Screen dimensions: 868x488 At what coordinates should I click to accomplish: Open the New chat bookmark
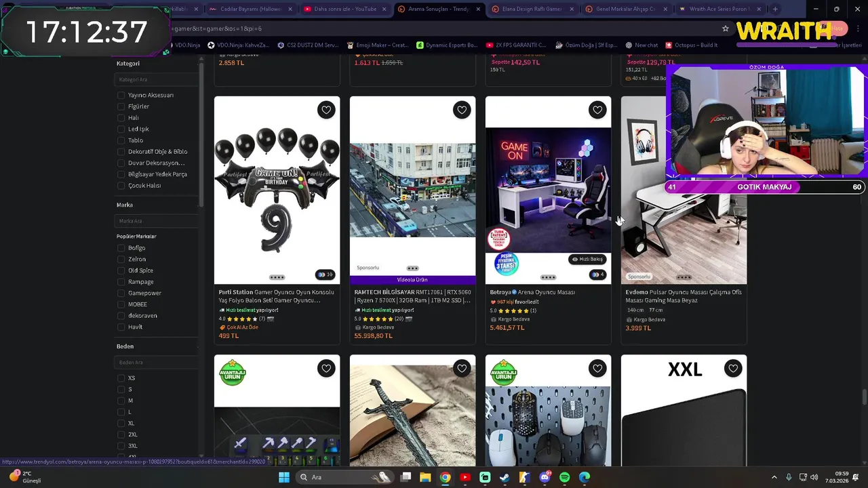[642, 45]
